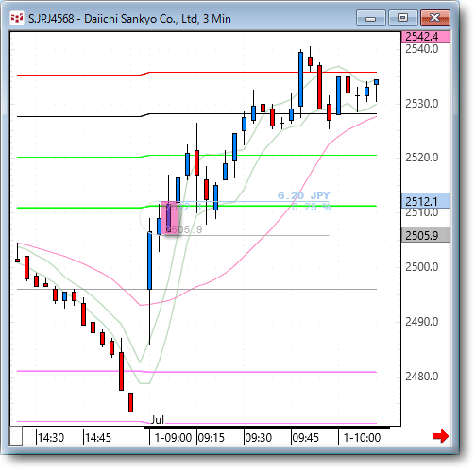Click the 0.25 % measurement readout
This screenshot has height=471, width=476.
[311, 207]
